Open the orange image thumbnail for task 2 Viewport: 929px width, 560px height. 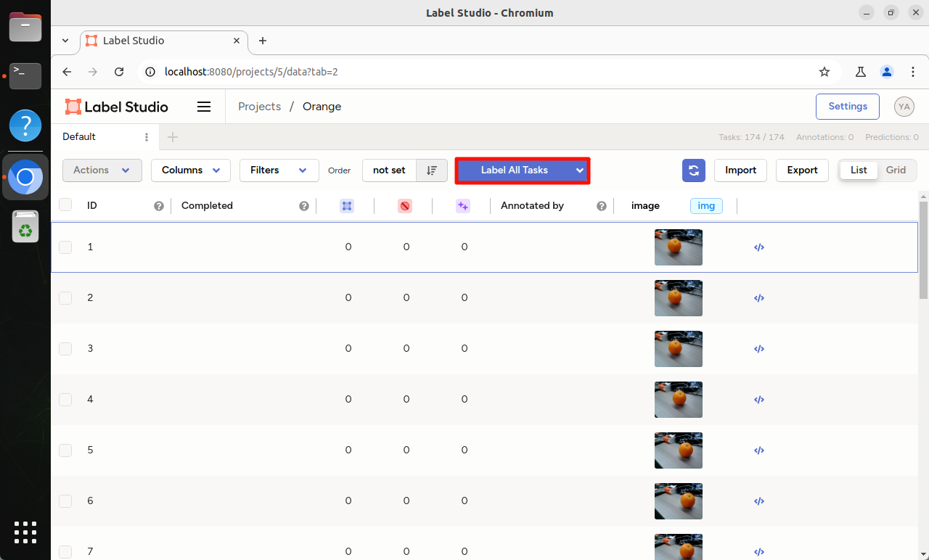(679, 298)
